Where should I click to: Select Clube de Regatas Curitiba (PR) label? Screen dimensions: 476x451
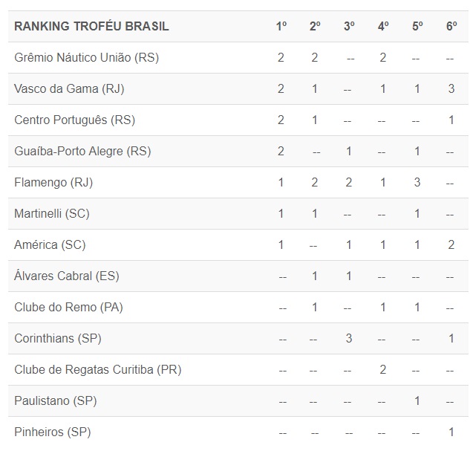(97, 370)
